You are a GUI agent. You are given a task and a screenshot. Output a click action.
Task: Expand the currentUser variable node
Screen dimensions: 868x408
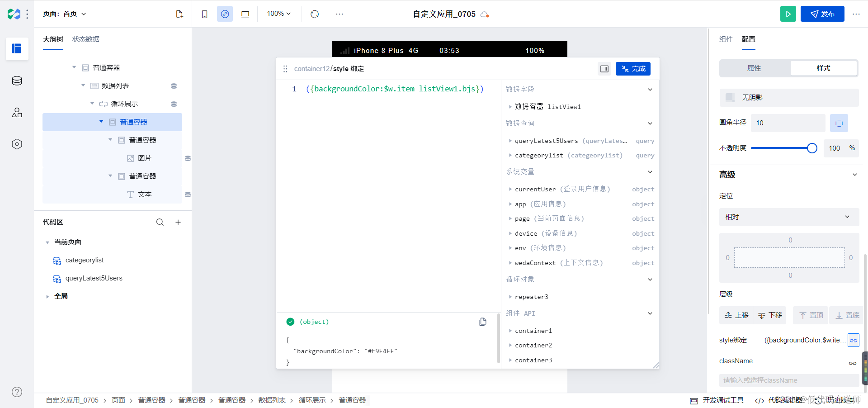(510, 189)
